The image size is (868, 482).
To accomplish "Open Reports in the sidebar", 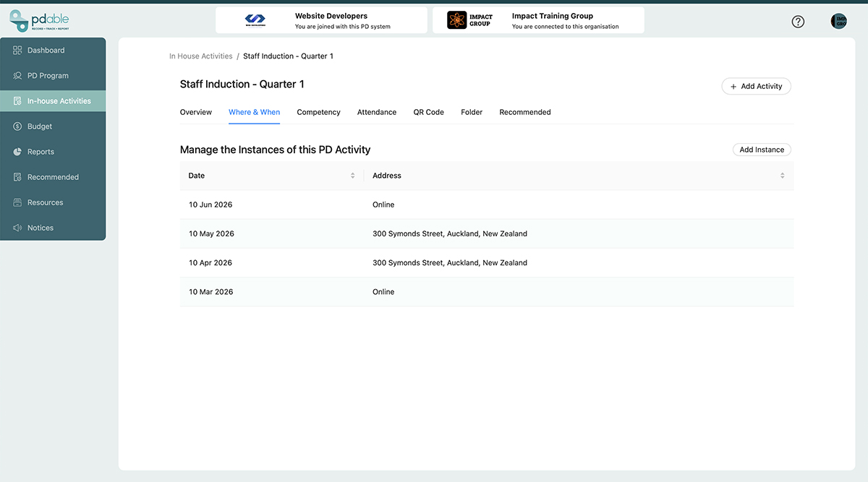I will (53, 152).
